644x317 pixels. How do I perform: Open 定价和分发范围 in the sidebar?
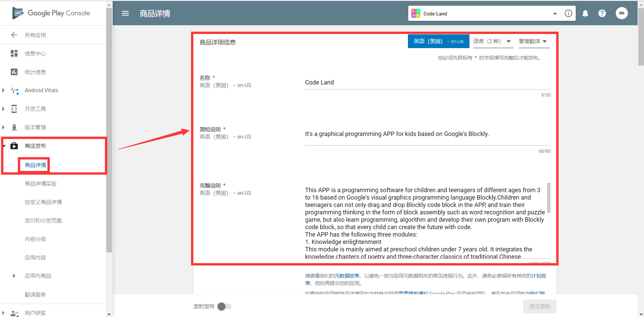(x=43, y=220)
